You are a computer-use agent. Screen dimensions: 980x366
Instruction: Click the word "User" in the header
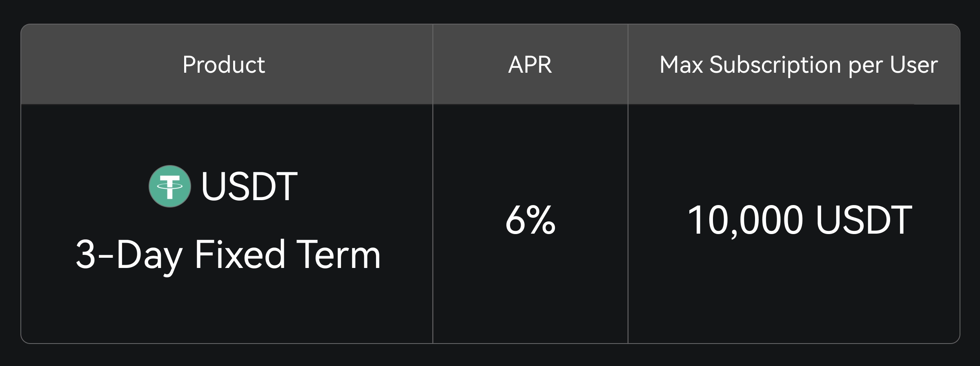pos(914,65)
